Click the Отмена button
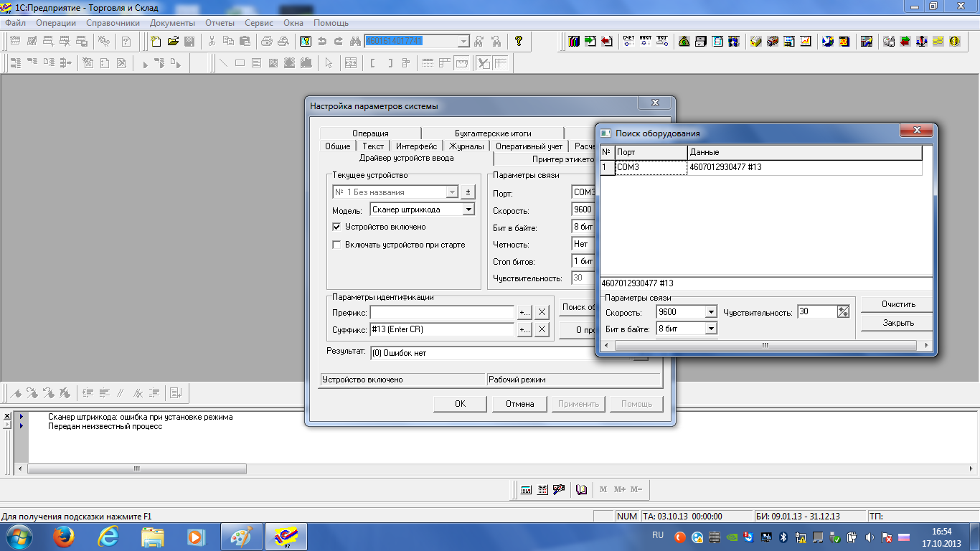 519,404
